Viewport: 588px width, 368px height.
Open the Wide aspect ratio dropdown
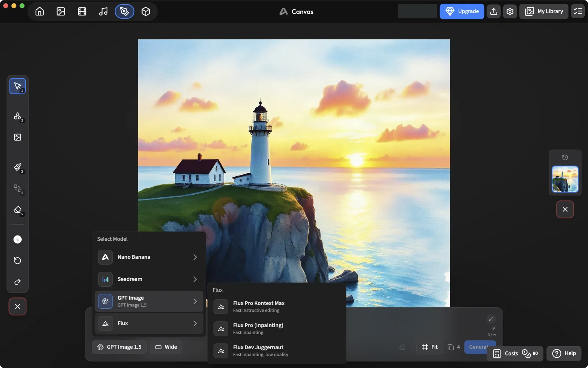[x=166, y=347]
